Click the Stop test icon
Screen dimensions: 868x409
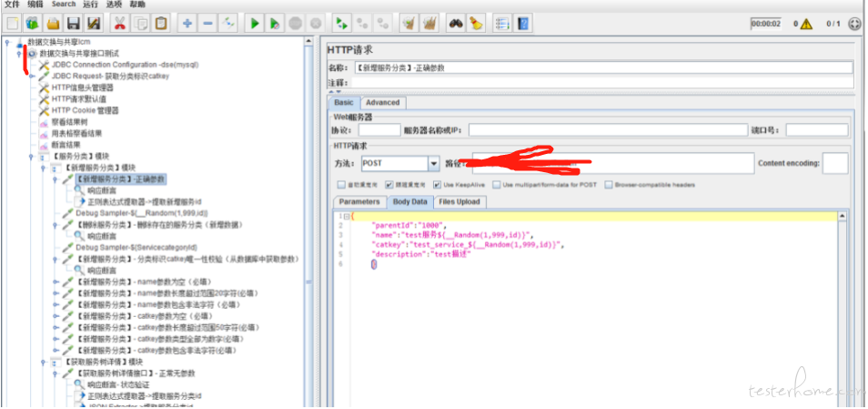pyautogui.click(x=295, y=24)
